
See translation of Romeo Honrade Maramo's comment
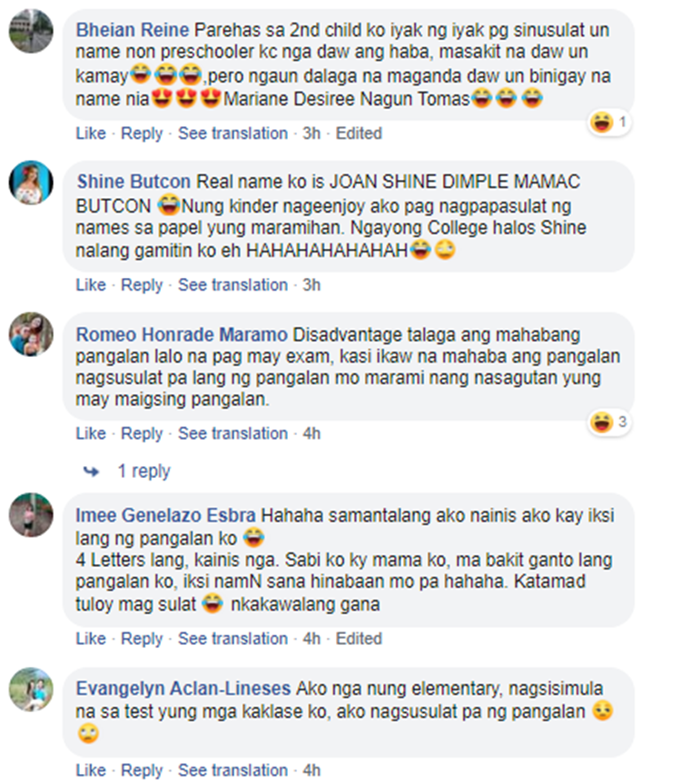[x=232, y=433]
